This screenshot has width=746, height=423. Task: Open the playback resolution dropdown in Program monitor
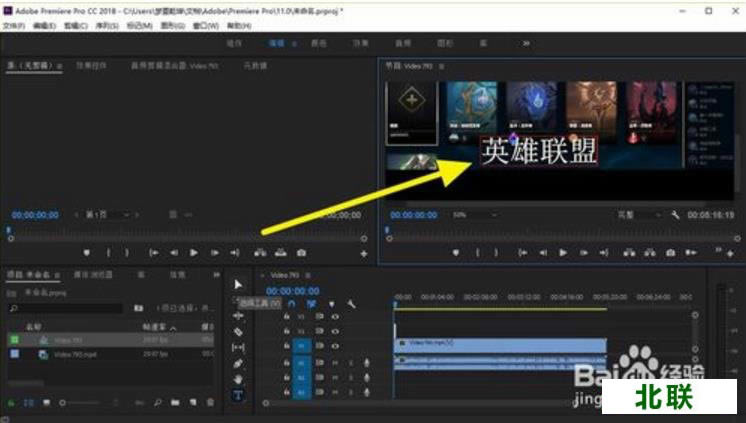point(640,215)
